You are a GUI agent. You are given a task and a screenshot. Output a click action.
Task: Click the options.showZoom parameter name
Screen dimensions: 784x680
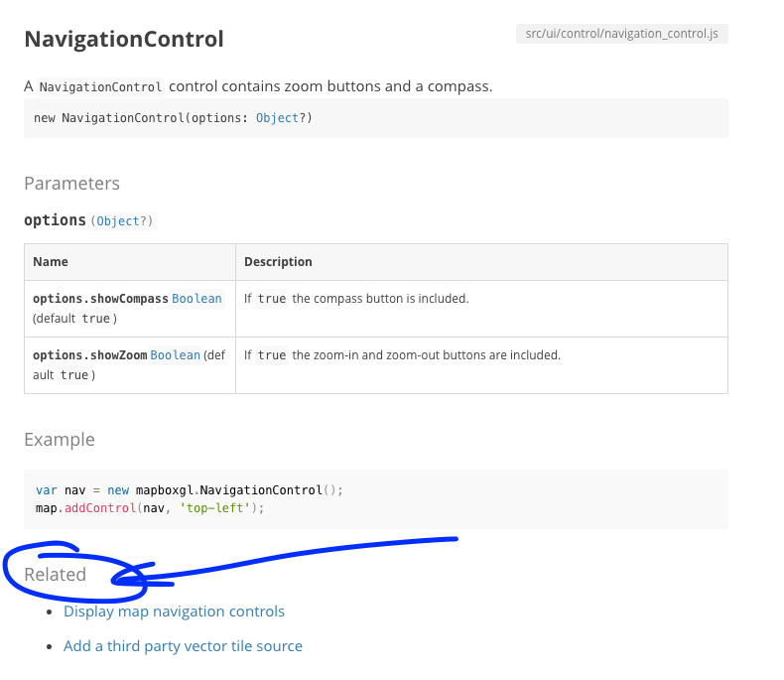click(x=90, y=355)
